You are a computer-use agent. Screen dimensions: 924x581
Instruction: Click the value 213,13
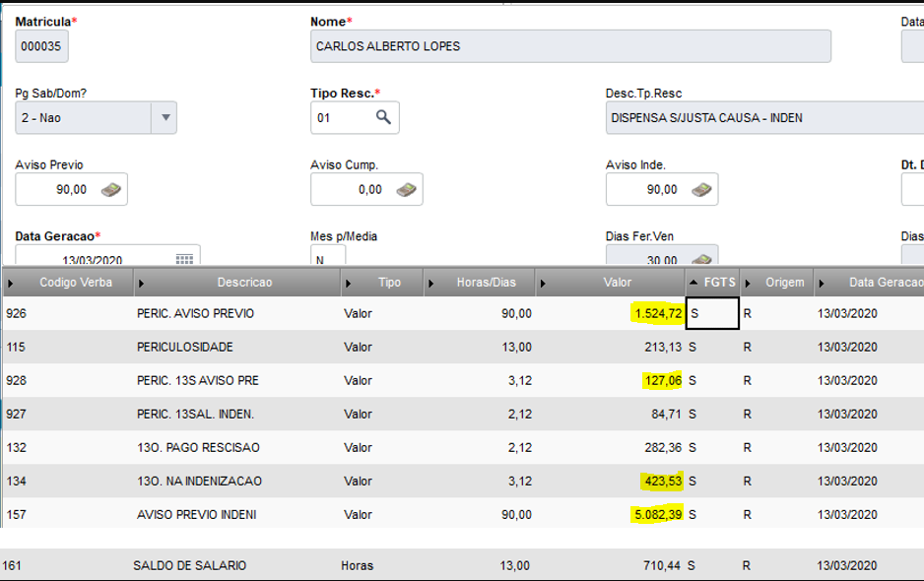[x=663, y=347]
